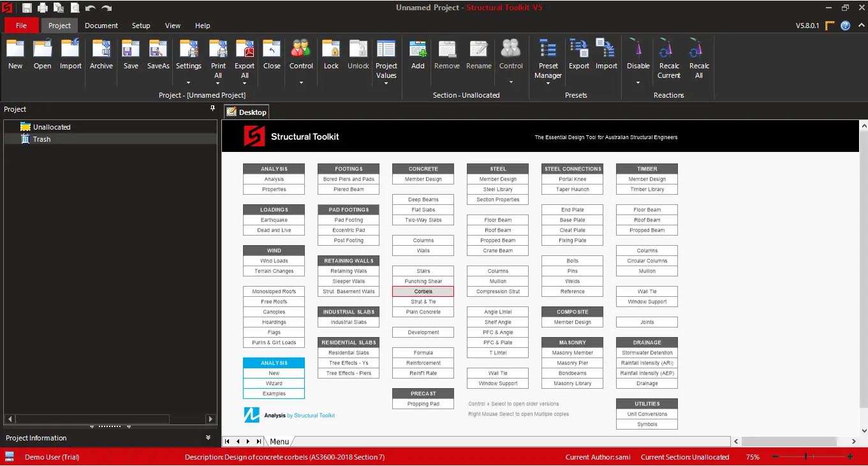The height and width of the screenshot is (466, 868).
Task: Open the Settings dropdown arrow
Action: tap(188, 82)
